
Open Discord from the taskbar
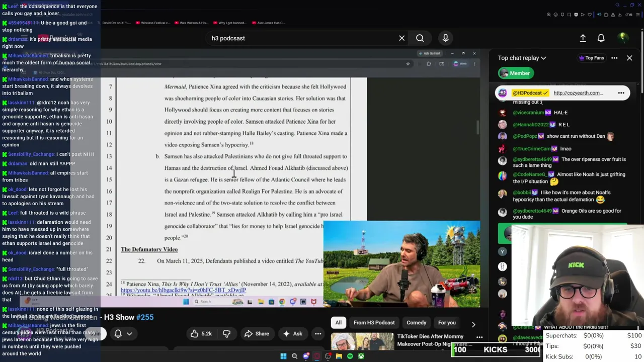306,356
